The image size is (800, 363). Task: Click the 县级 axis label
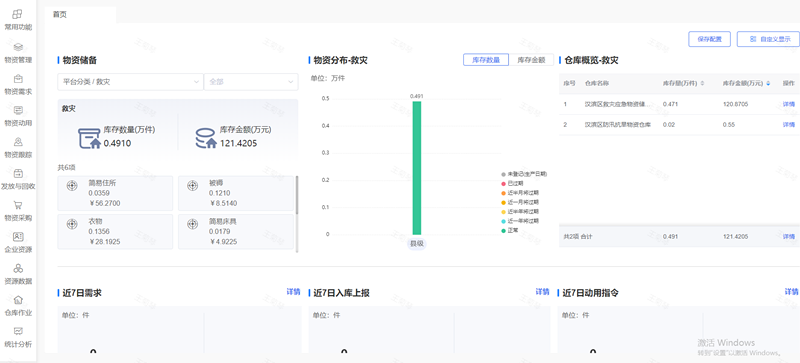click(417, 244)
